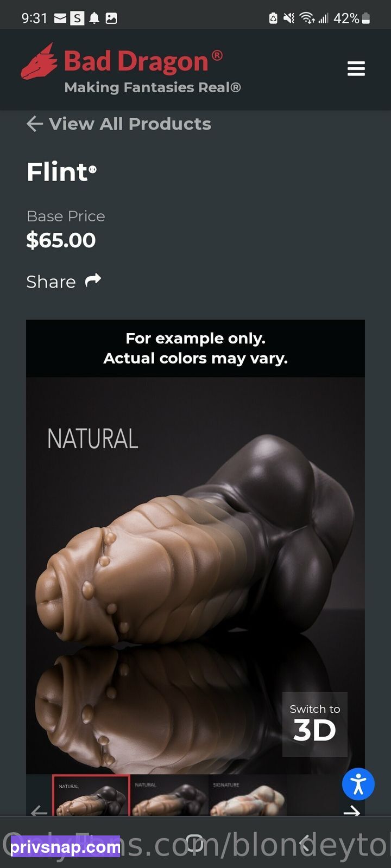This screenshot has height=868, width=391.
Task: Click the Share label
Action: click(x=51, y=282)
